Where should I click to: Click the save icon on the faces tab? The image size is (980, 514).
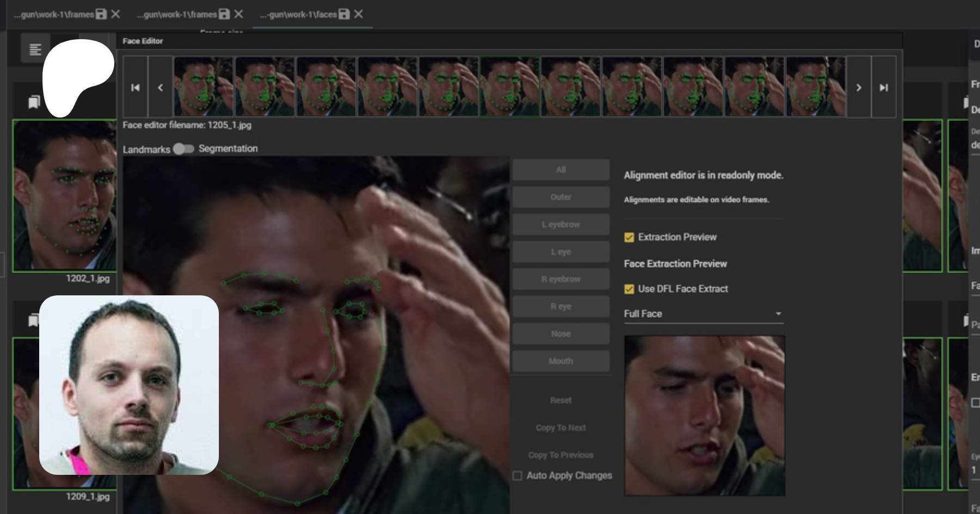point(344,14)
